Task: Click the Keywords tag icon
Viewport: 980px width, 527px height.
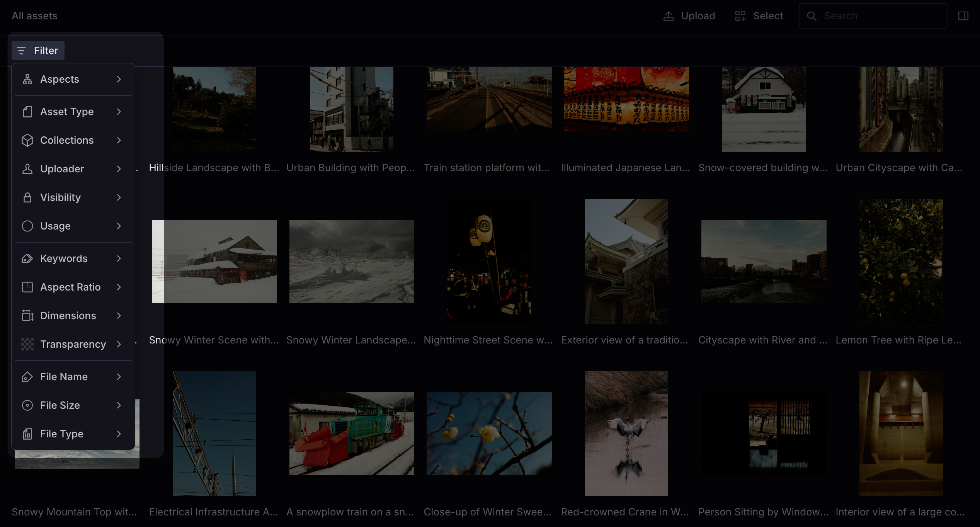Action: click(x=27, y=258)
